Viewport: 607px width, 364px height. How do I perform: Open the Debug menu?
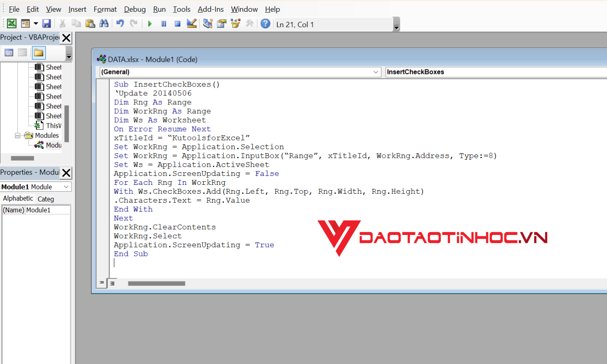[135, 9]
